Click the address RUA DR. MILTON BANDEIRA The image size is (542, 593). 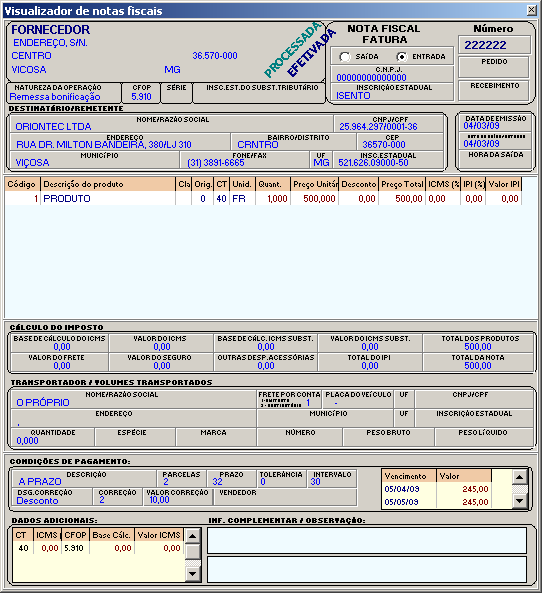104,144
